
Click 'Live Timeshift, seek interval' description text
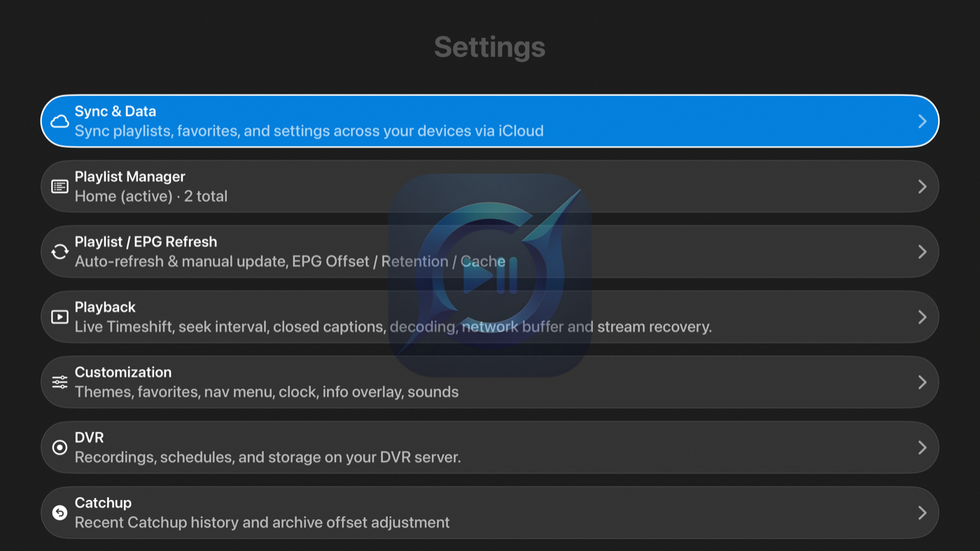pos(393,326)
